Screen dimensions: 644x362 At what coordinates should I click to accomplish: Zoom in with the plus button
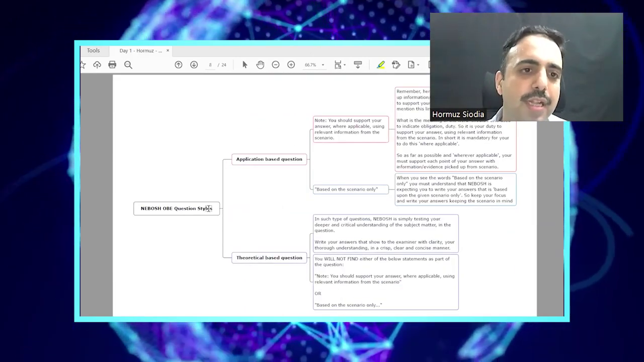tap(291, 65)
